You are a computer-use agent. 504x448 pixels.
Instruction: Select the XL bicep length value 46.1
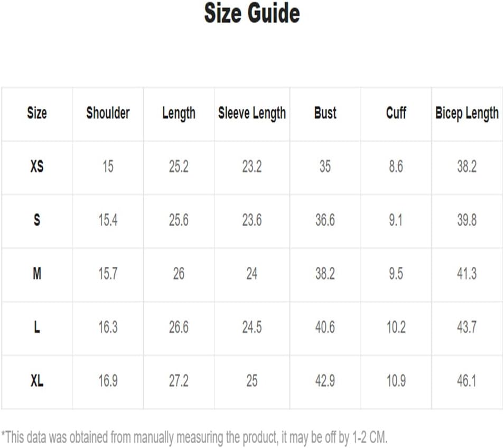466,381
